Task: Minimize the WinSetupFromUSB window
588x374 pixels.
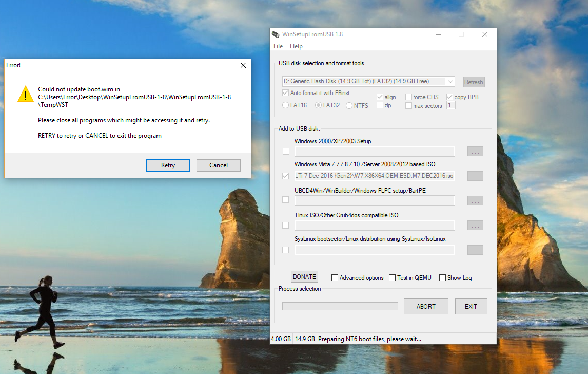Action: [438, 34]
